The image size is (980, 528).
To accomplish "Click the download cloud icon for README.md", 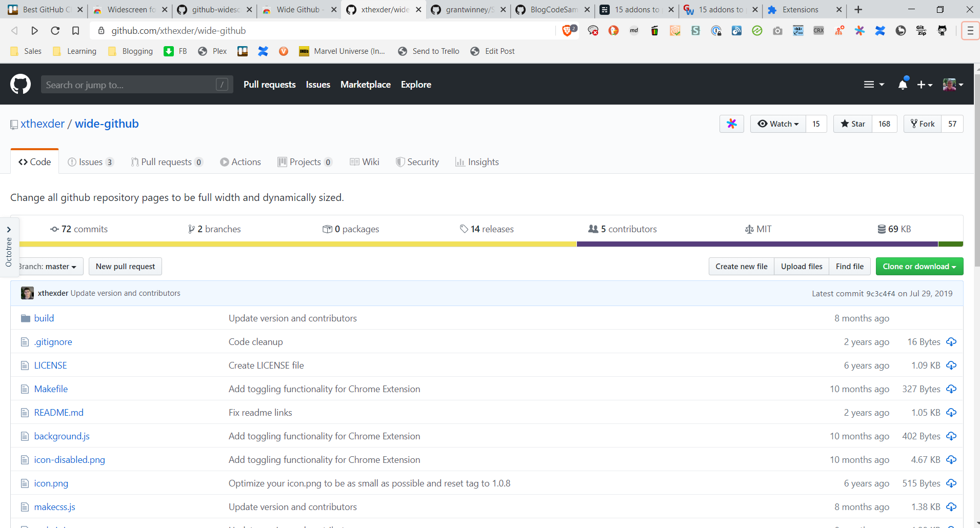I will (951, 413).
